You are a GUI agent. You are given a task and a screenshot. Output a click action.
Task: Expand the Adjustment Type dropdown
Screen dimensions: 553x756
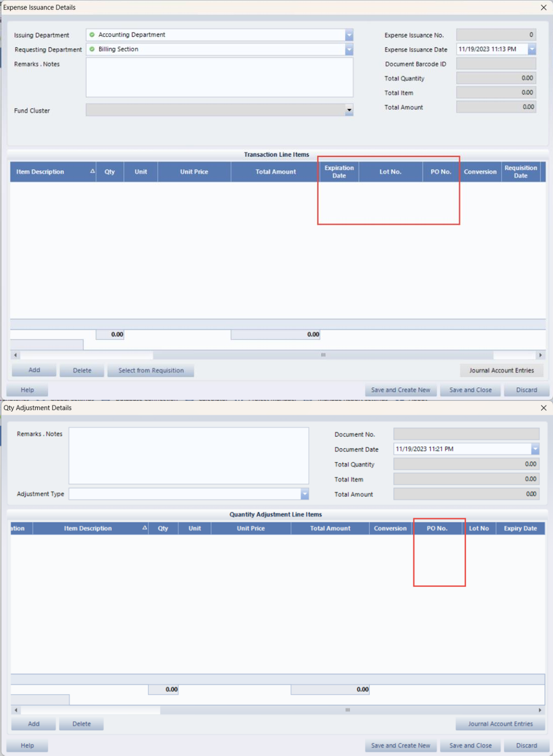[304, 494]
